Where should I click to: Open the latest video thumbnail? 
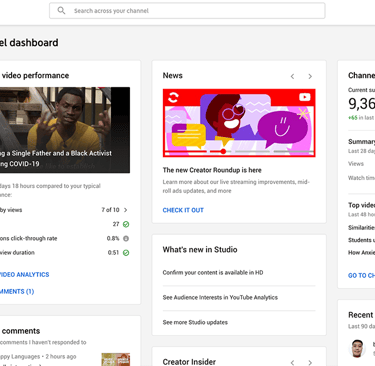click(x=65, y=130)
